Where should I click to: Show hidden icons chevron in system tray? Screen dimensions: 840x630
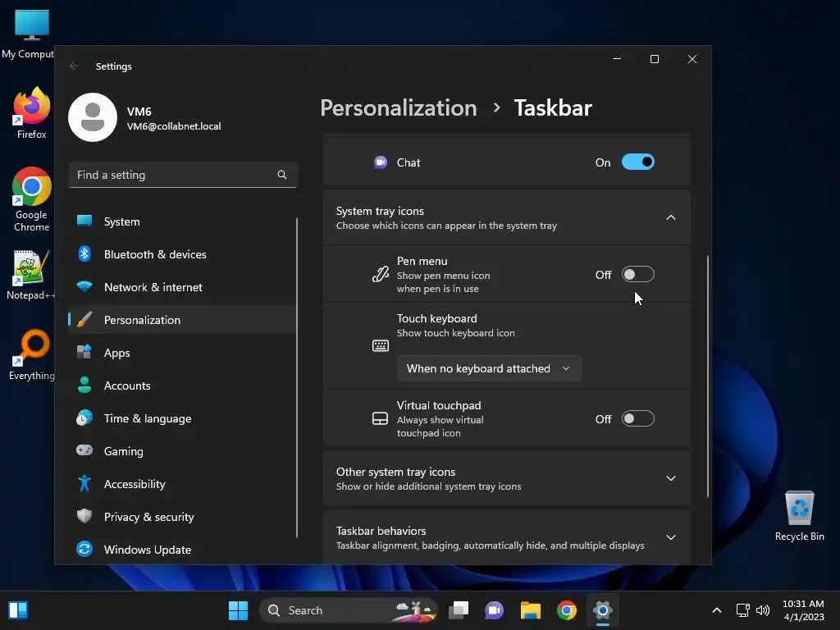[716, 610]
